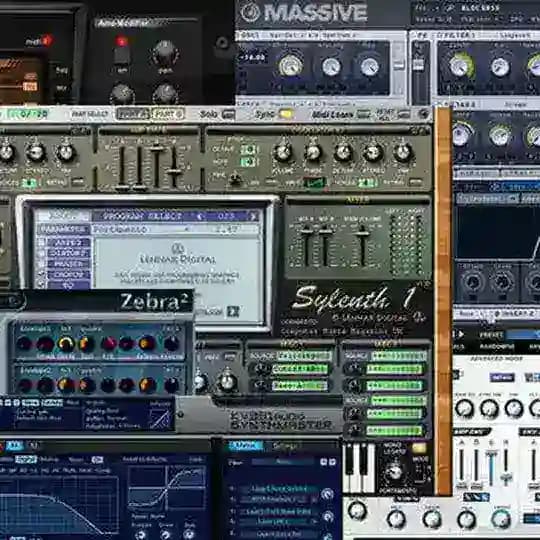The height and width of the screenshot is (540, 540).
Task: Open the Settings tab in SynthMaster
Action: coord(287,446)
